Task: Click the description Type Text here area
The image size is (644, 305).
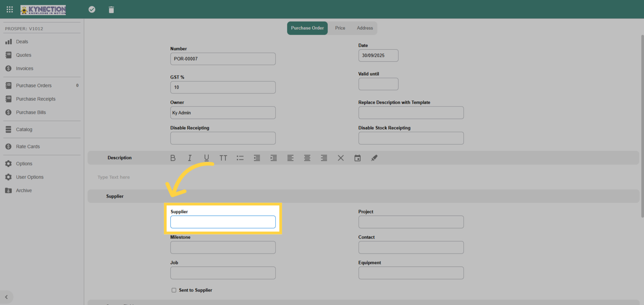Action: [114, 177]
